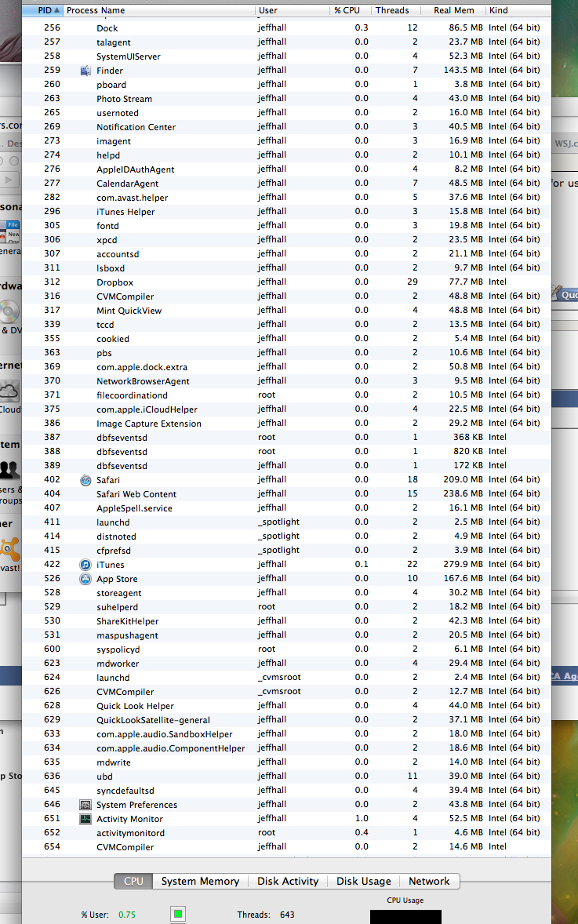Select the cookied process row
Screen dimensions: 578x924
pos(286,339)
